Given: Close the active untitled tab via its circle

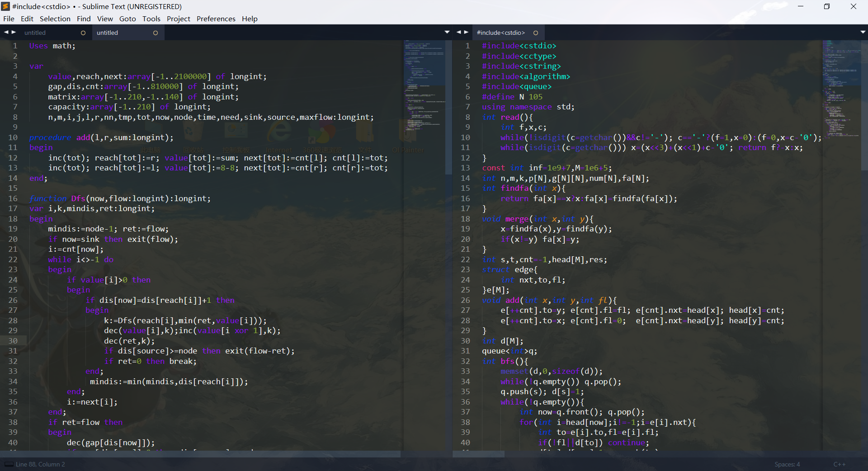Looking at the screenshot, I should [x=156, y=33].
